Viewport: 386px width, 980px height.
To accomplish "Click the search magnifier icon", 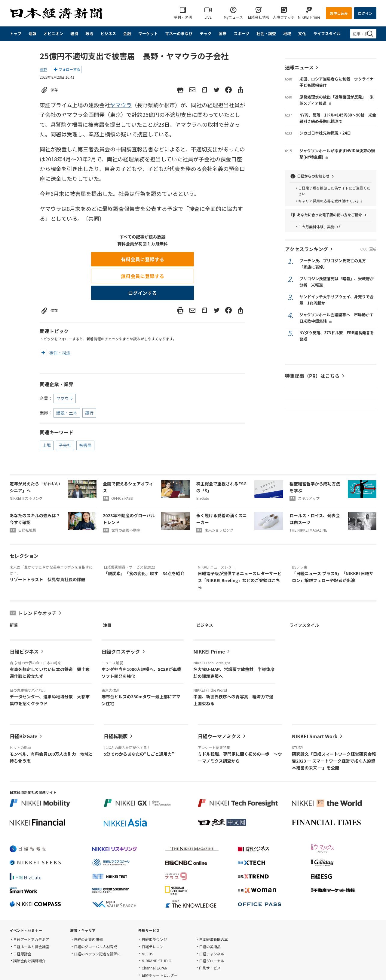I will 370,33.
